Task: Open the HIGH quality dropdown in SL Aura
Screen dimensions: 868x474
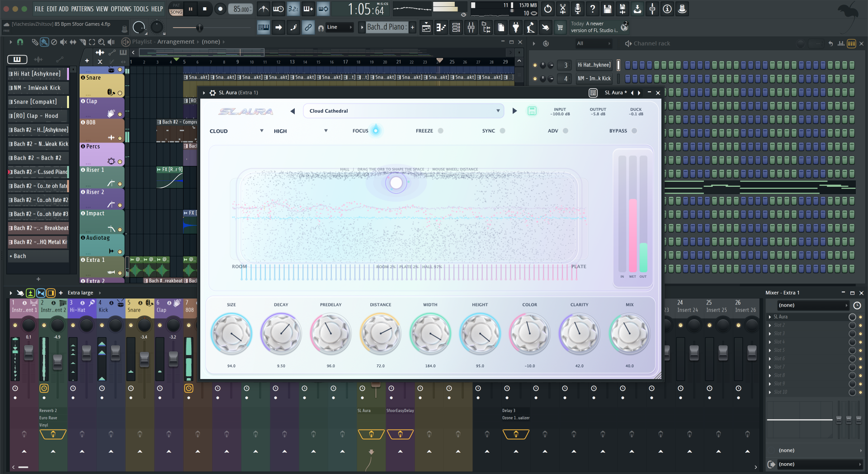Action: pyautogui.click(x=301, y=131)
